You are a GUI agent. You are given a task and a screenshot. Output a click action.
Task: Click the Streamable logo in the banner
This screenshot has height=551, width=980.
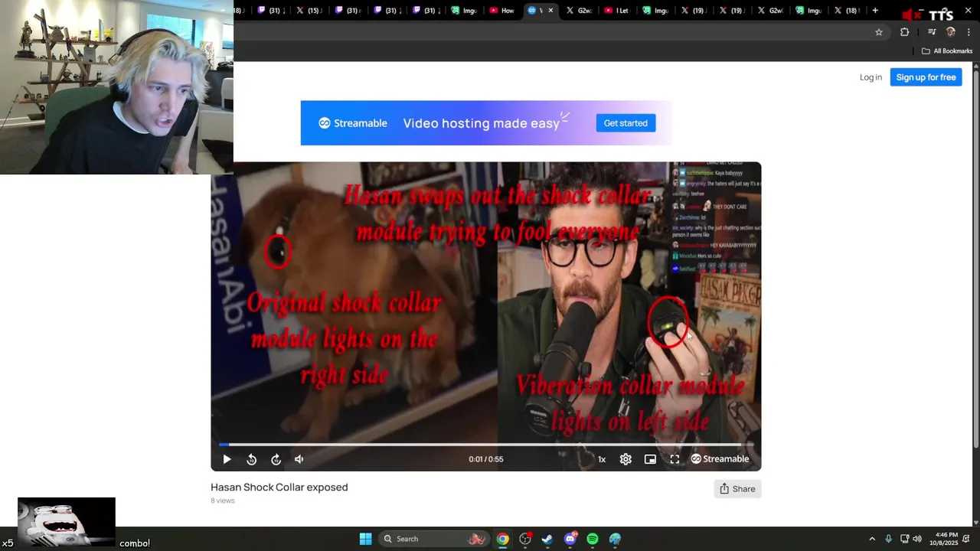(x=353, y=123)
